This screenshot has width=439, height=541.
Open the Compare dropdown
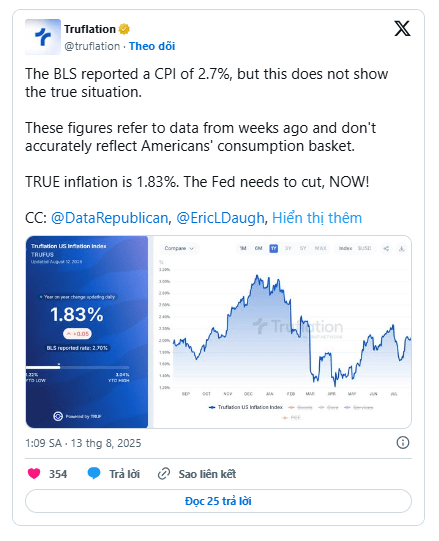click(179, 248)
